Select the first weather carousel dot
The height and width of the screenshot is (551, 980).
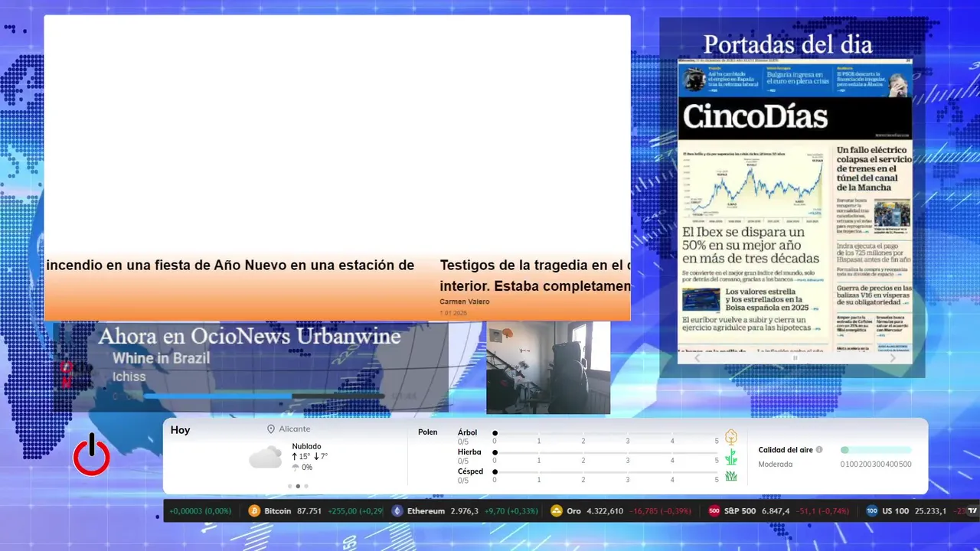tap(289, 486)
